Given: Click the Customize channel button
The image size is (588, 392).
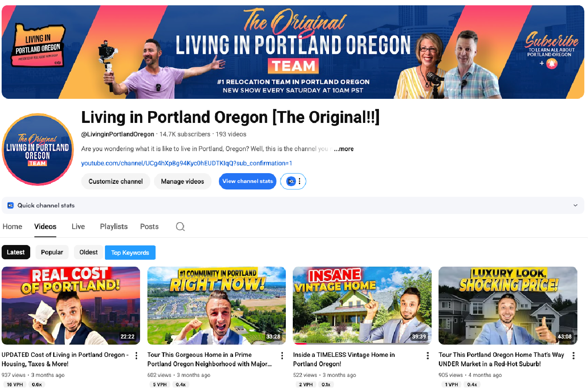Looking at the screenshot, I should tap(116, 181).
